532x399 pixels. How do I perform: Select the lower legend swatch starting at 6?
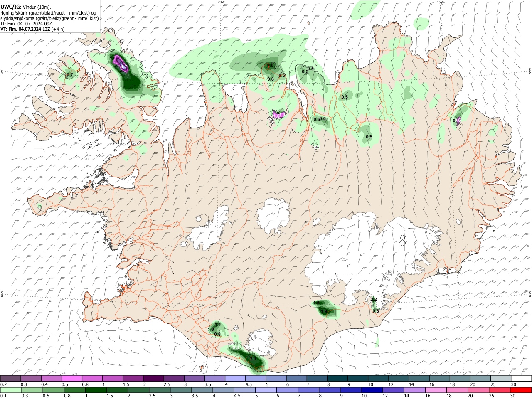pos(286,390)
